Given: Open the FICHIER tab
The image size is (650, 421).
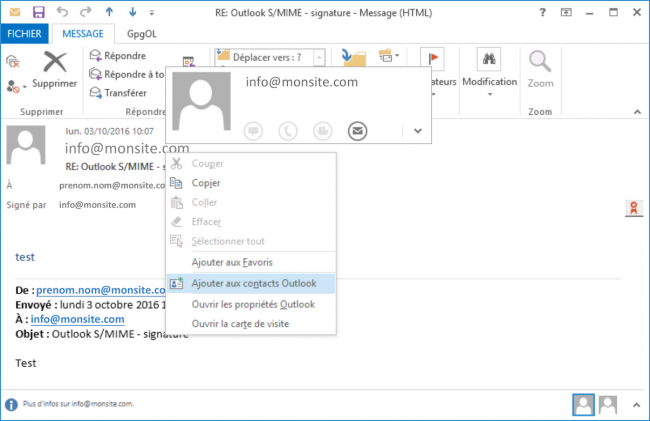Looking at the screenshot, I should coord(24,34).
